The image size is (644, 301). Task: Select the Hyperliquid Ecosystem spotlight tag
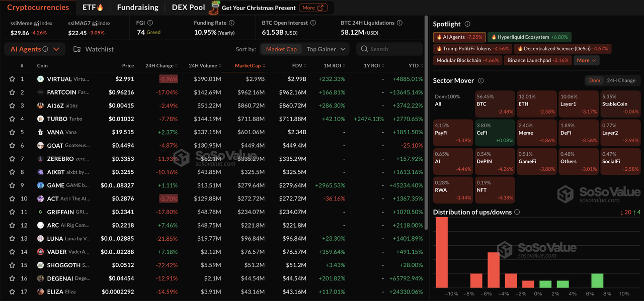click(529, 37)
